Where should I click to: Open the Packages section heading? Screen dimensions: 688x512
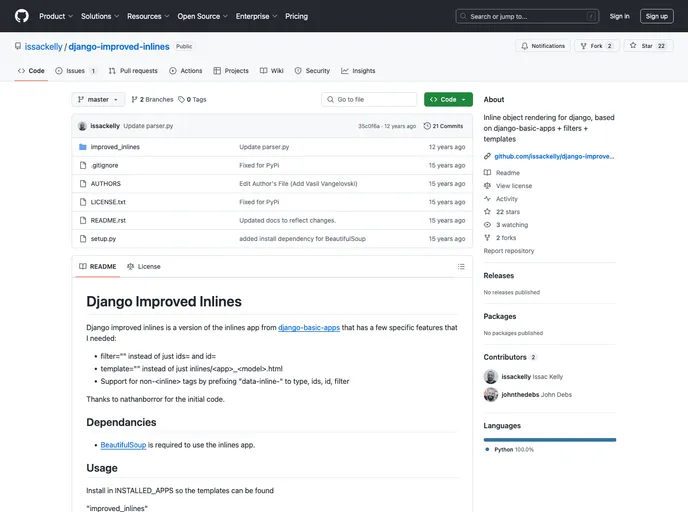click(x=500, y=317)
